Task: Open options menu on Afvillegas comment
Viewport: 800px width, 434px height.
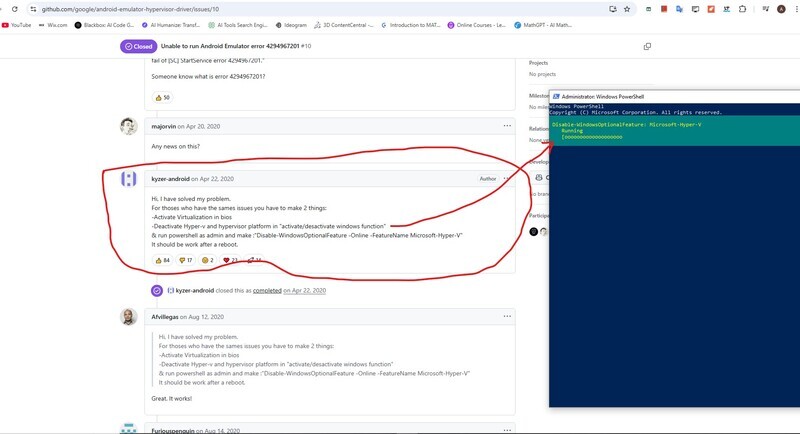Action: click(x=507, y=316)
